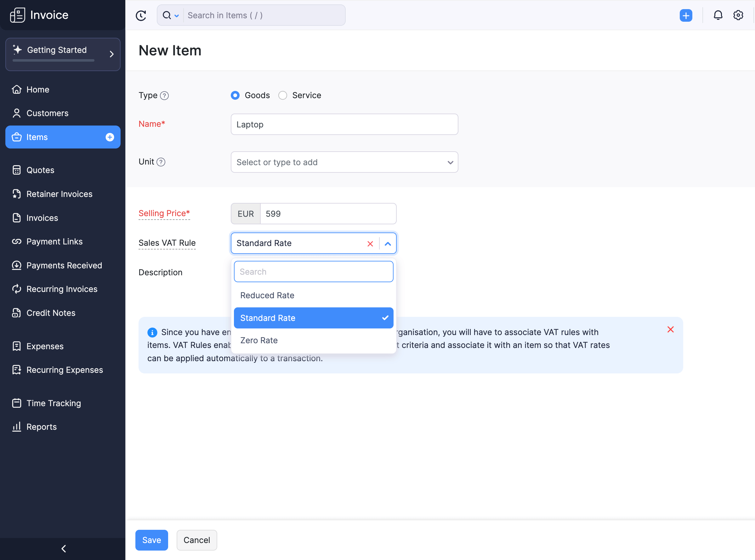Dismiss the VAT info notification banner

pos(670,329)
